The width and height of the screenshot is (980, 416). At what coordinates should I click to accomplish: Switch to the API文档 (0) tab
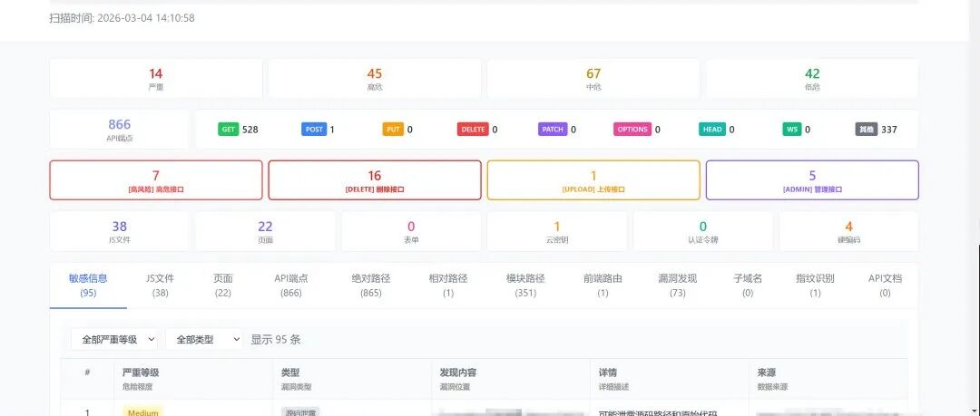885,285
